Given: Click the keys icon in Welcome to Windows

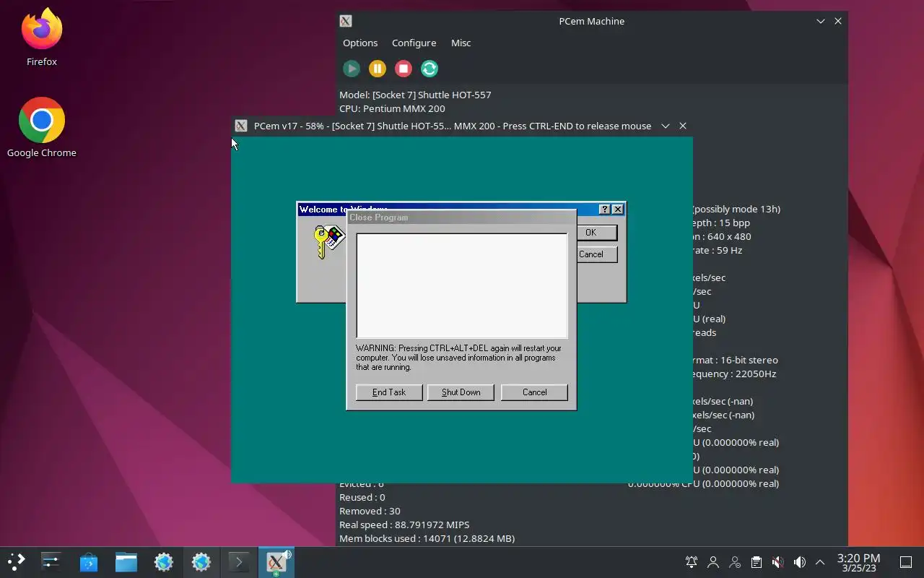Looking at the screenshot, I should (329, 242).
